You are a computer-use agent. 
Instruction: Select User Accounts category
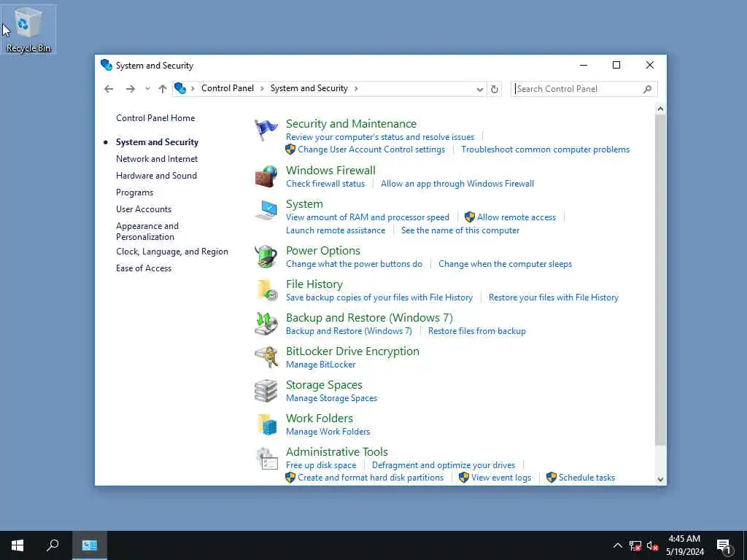point(144,209)
